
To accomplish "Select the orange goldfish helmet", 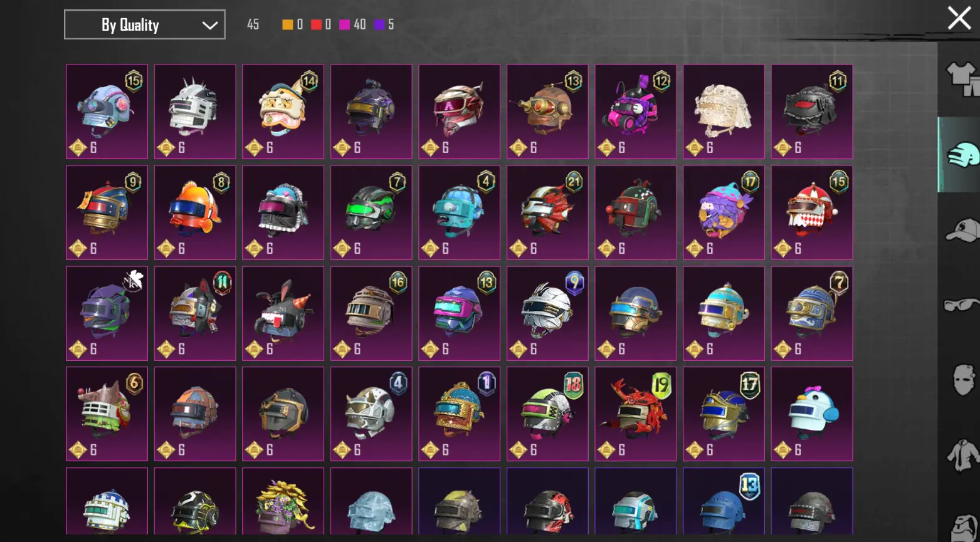I will click(x=195, y=212).
